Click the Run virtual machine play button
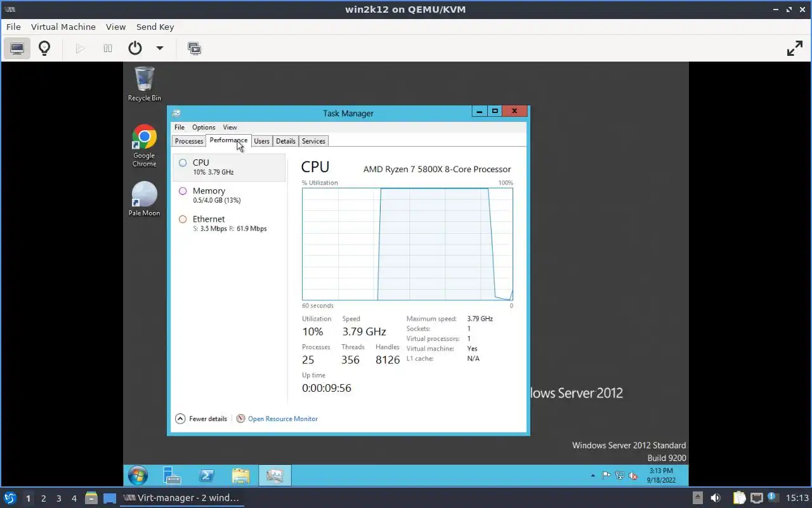The height and width of the screenshot is (508, 812). (x=80, y=48)
